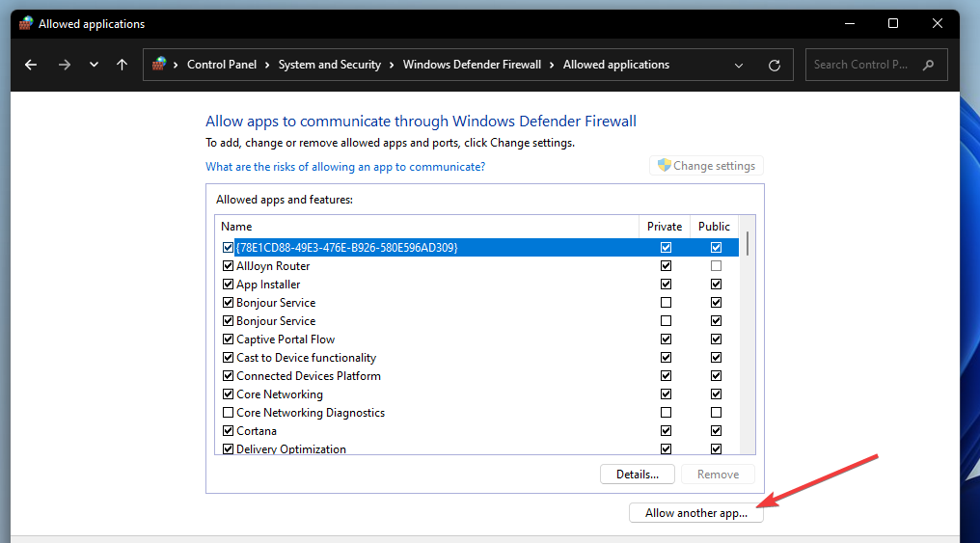Uncheck Core Networking Public checkbox

coord(717,394)
